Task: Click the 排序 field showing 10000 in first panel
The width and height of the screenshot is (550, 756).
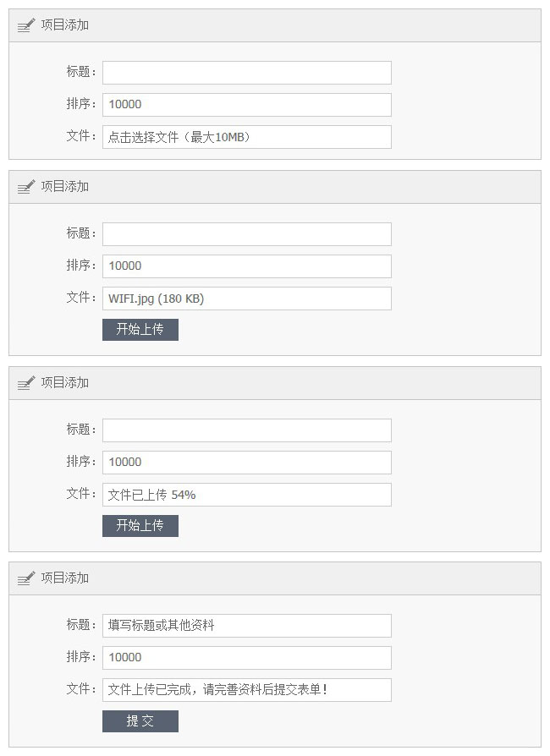Action: pyautogui.click(x=246, y=105)
